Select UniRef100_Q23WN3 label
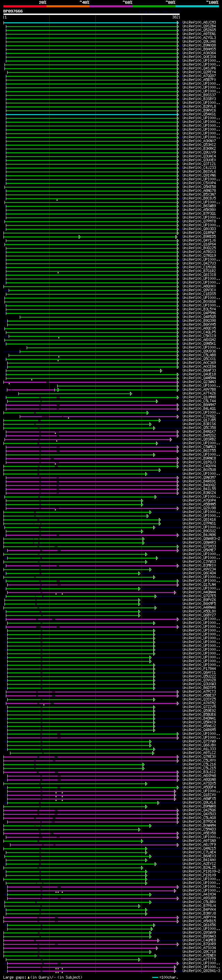 point(199,382)
